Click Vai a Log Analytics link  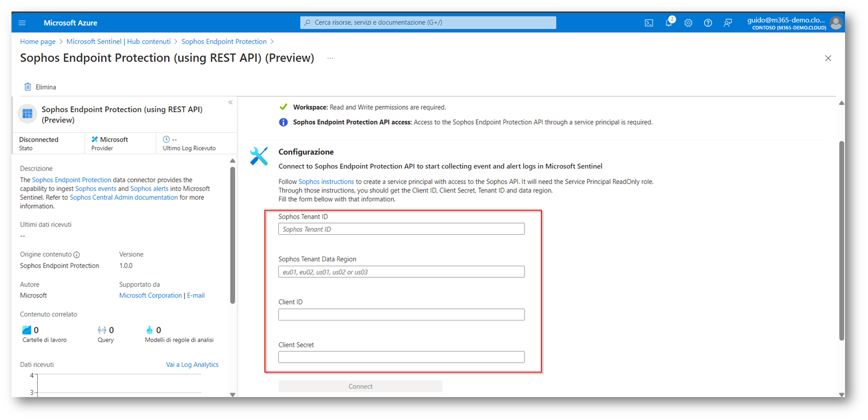coord(192,365)
